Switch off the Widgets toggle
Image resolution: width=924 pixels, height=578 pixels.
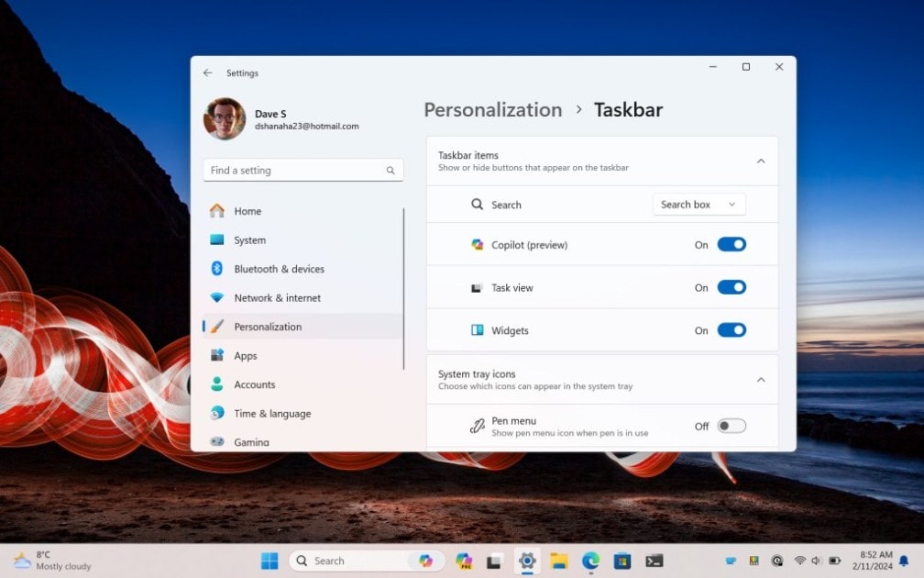click(731, 330)
